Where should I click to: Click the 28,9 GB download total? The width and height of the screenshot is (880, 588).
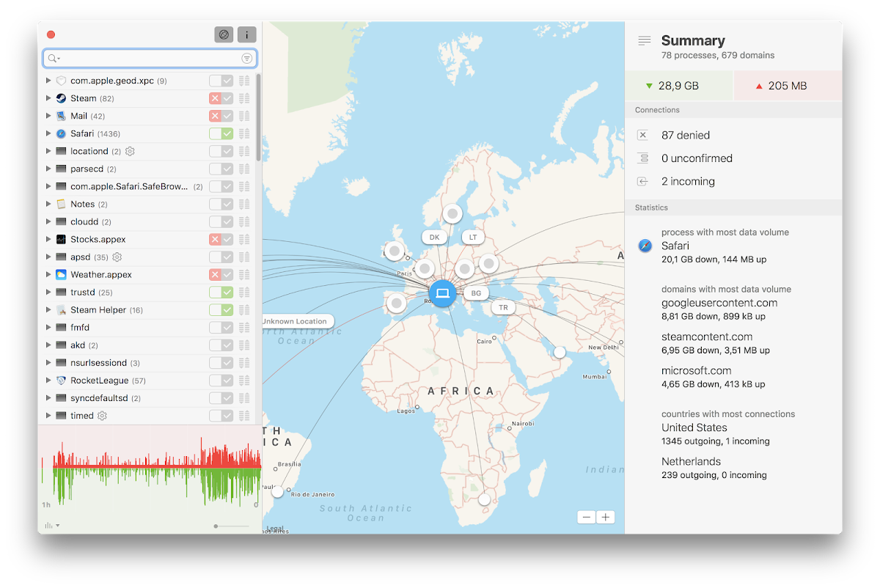678,86
